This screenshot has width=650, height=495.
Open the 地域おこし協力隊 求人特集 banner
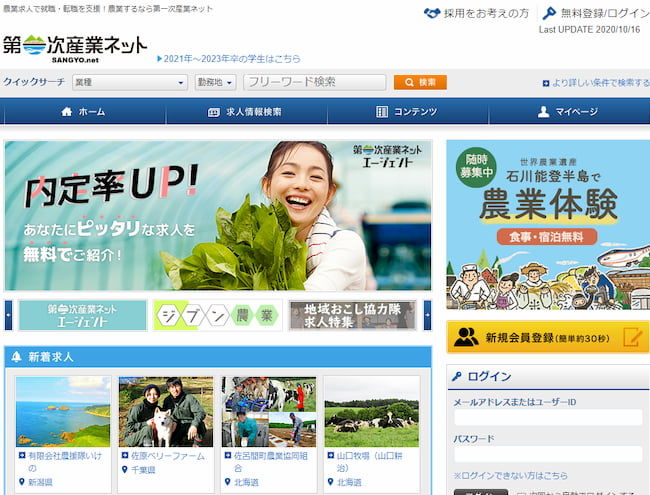point(353,315)
